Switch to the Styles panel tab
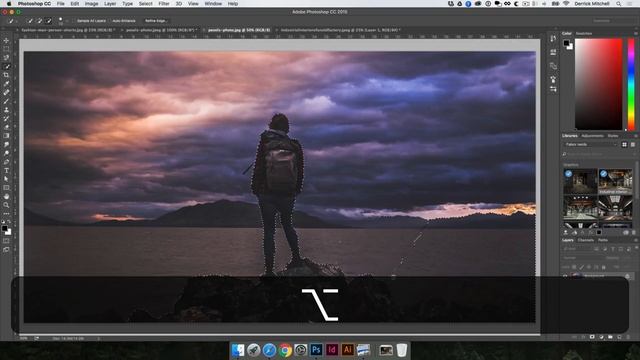Viewport: 640px width, 360px height. 613,136
